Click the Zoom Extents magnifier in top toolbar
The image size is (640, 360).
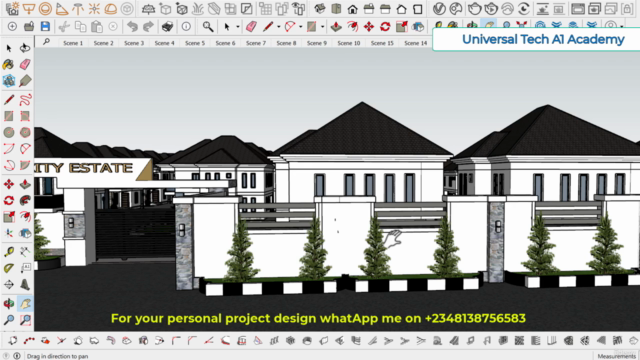208,27
